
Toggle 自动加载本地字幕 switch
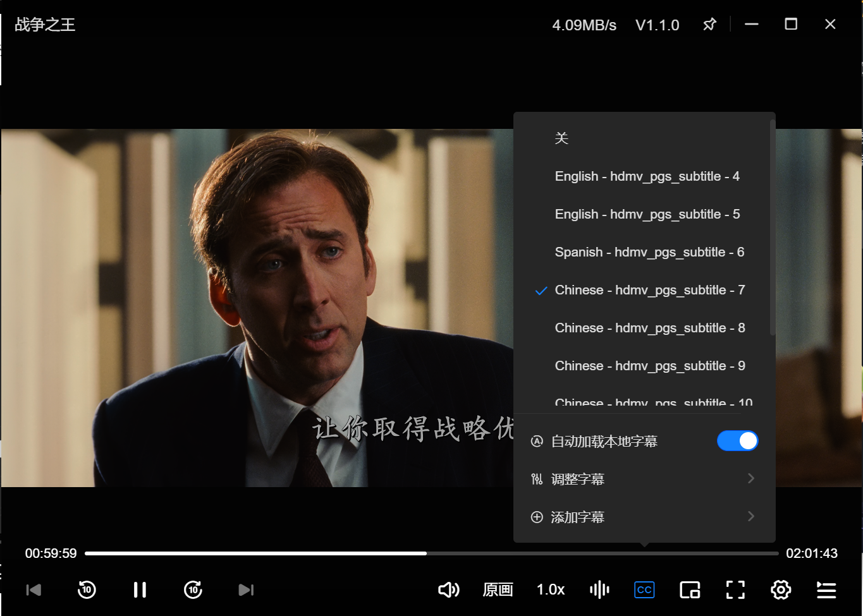point(737,441)
